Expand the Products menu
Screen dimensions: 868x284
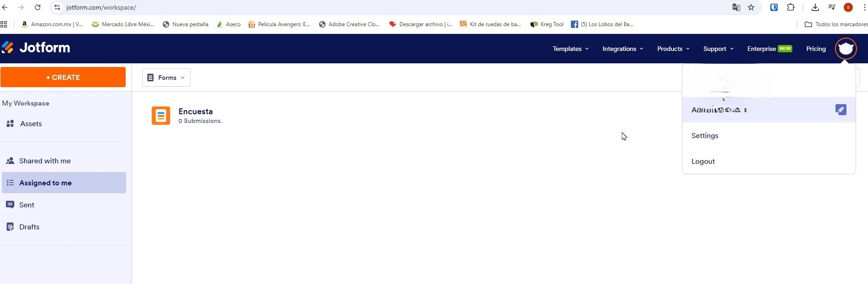[x=673, y=49]
